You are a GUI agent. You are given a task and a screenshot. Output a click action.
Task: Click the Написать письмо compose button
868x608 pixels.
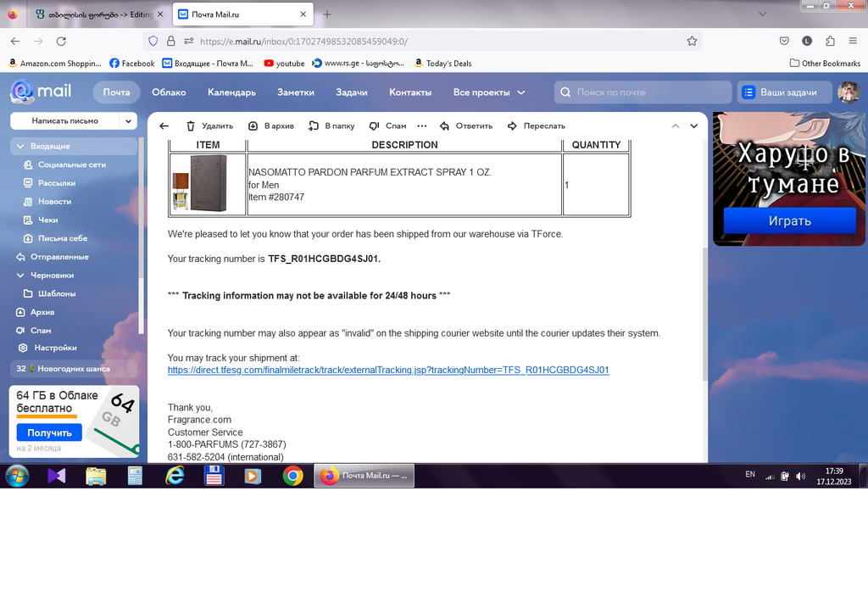click(64, 121)
